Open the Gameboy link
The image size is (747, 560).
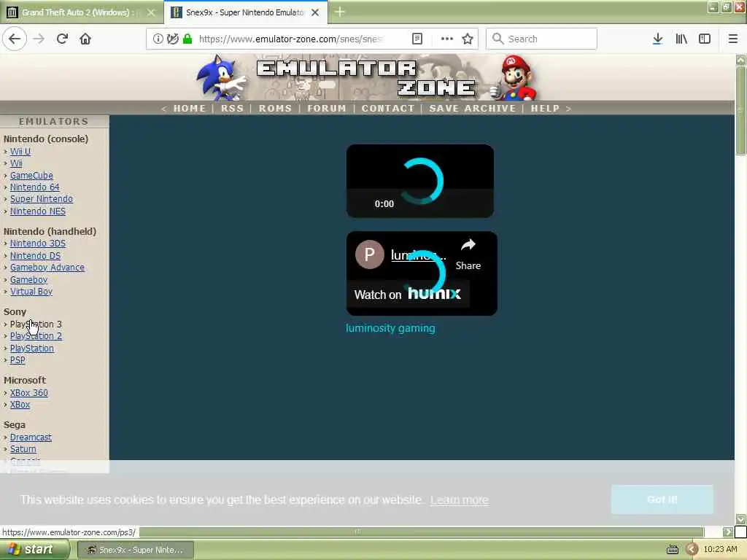(x=28, y=279)
